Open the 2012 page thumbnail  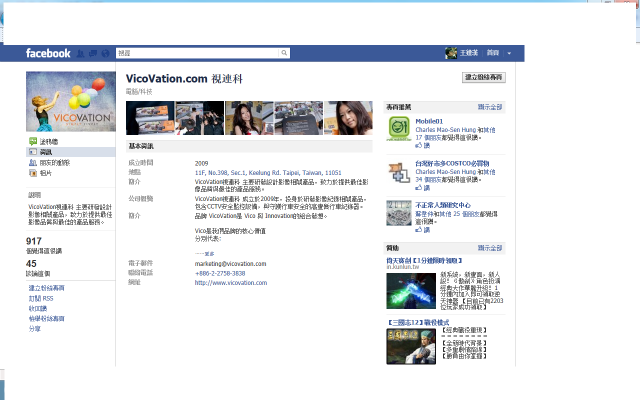[399, 213]
